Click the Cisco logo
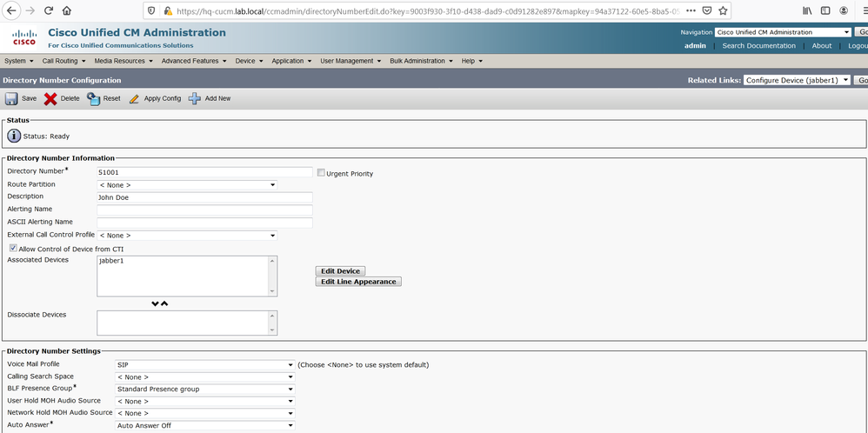868x433 pixels. pyautogui.click(x=24, y=37)
